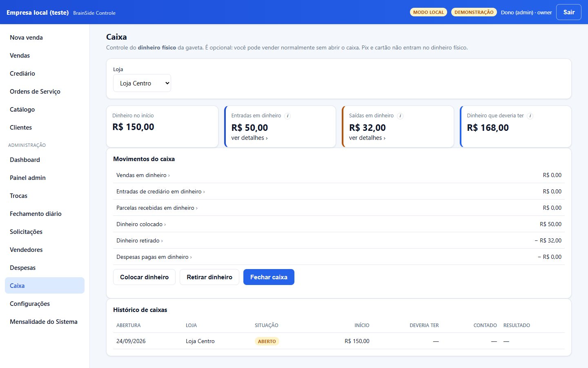Navigate to Dashboard
Viewport: 588px width, 368px height.
point(45,159)
